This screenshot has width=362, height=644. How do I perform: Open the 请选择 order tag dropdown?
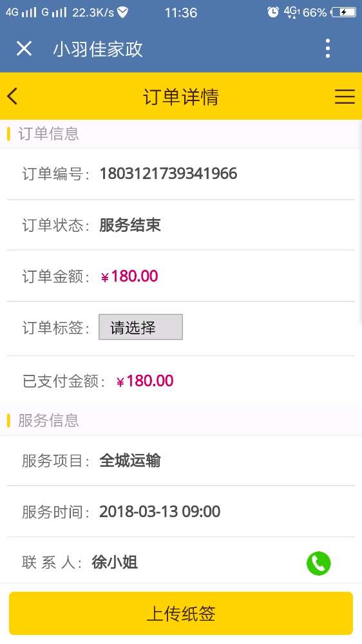point(140,327)
